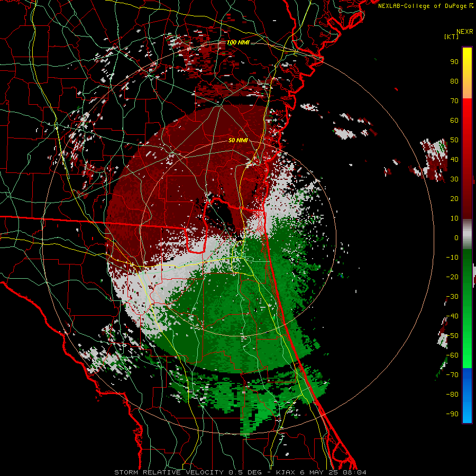Click the -70 value on velocity scale
476x476 pixels.
[x=452, y=375]
